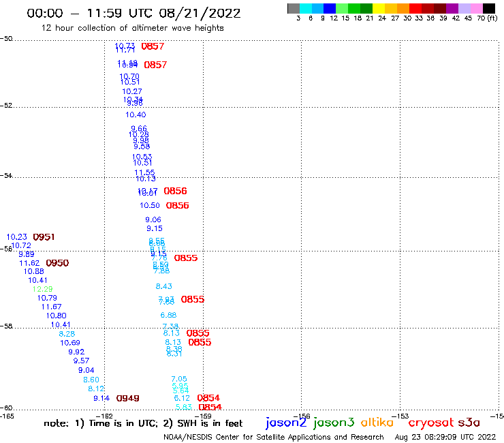This screenshot has width=504, height=443.
Task: Click the jason3 satellite label
Action: point(334,423)
